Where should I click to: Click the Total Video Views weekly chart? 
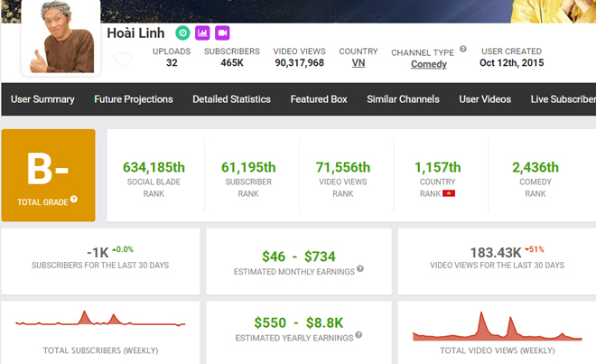pos(497,325)
